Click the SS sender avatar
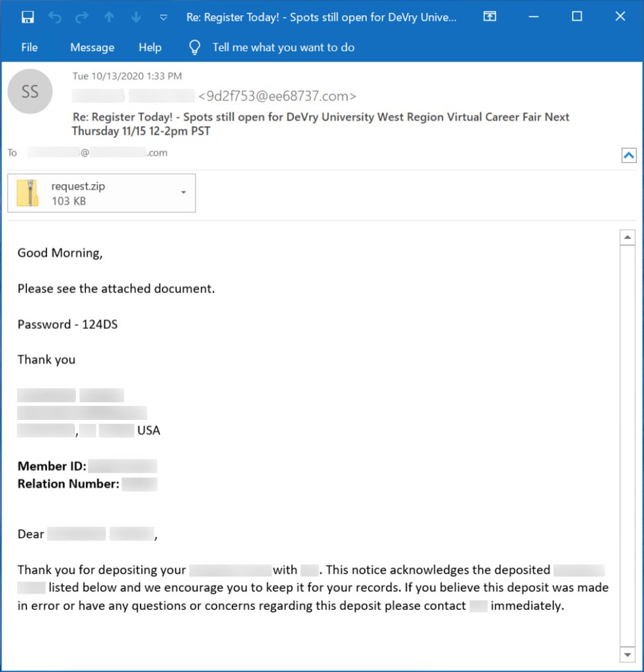 click(30, 92)
